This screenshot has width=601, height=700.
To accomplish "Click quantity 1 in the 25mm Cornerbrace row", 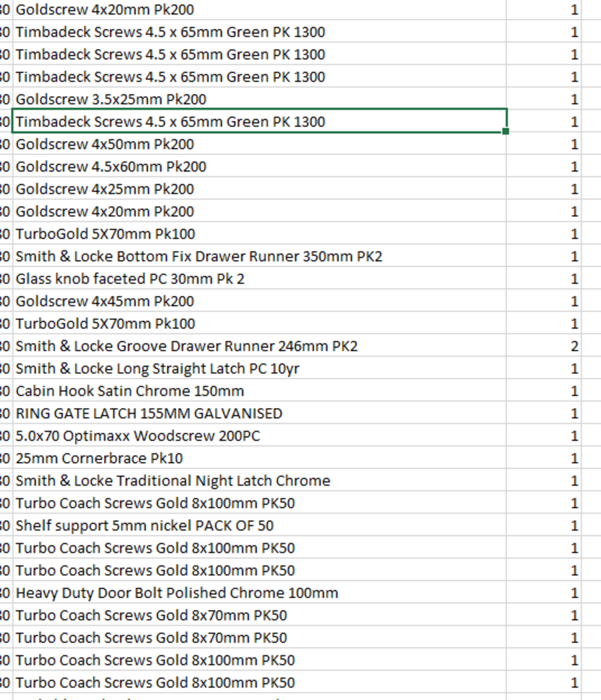I will pyautogui.click(x=544, y=458).
